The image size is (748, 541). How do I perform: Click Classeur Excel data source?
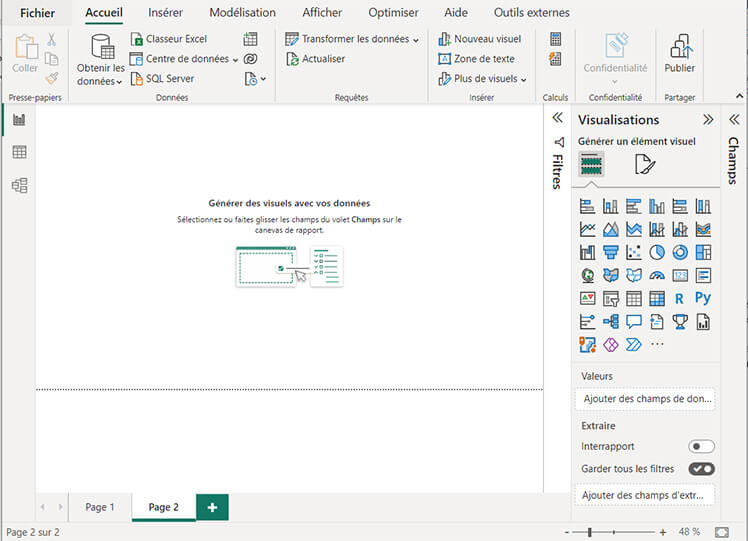[168, 39]
